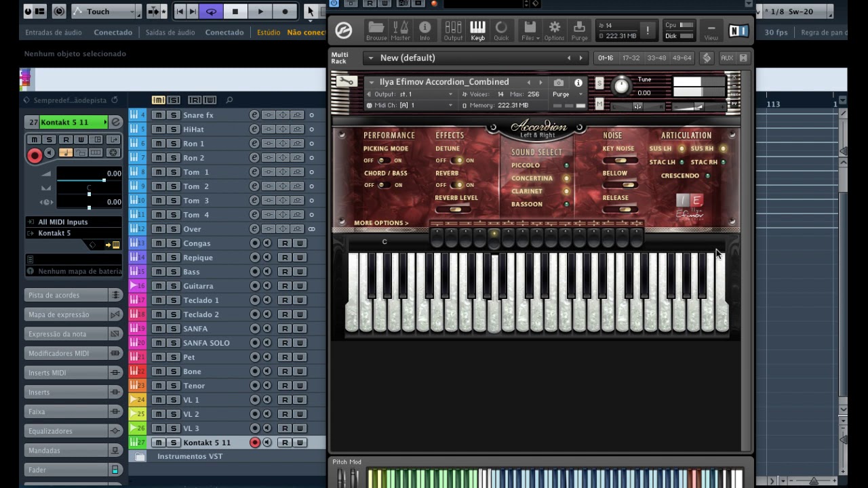Enable the Piccolo sound
868x488 pixels.
click(566, 165)
